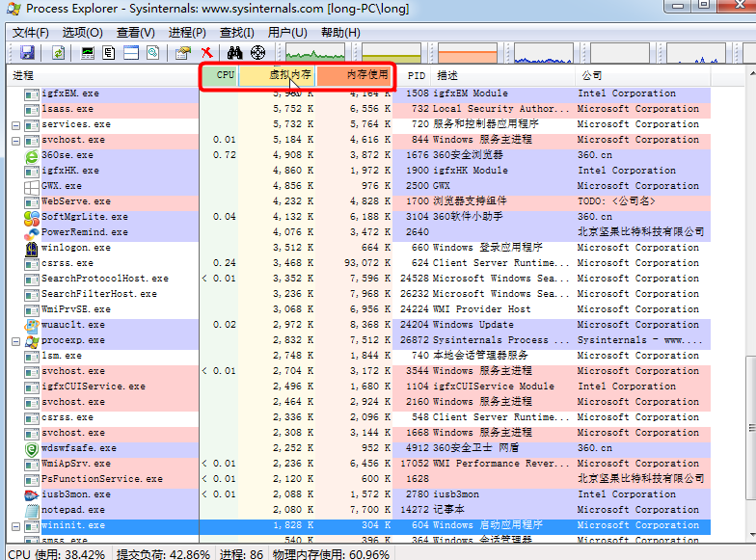This screenshot has width=756, height=560.
Task: Collapse the wininit.exe tree node
Action: (x=15, y=526)
